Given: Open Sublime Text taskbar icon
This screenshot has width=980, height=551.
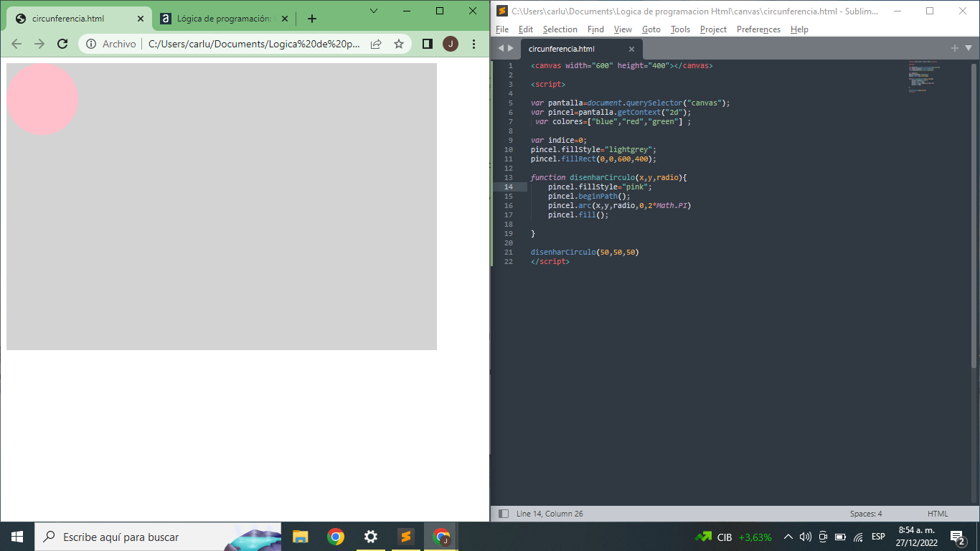Looking at the screenshot, I should tap(405, 537).
